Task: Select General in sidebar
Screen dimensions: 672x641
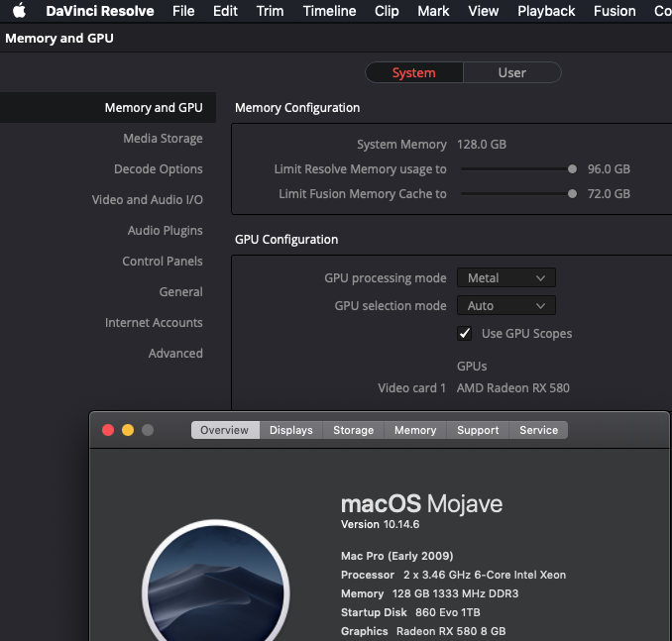Action: pos(180,292)
